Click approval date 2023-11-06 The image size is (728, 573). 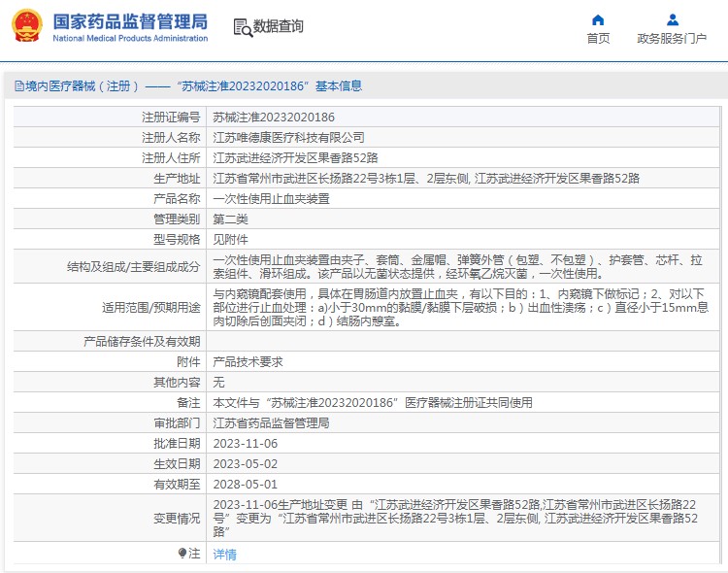(246, 444)
